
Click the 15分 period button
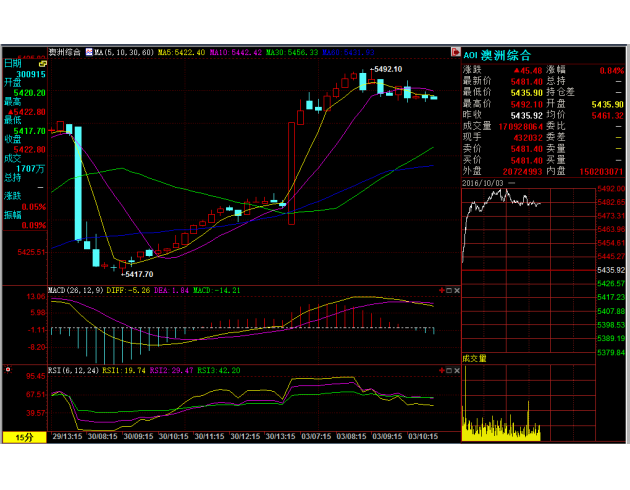(x=25, y=437)
